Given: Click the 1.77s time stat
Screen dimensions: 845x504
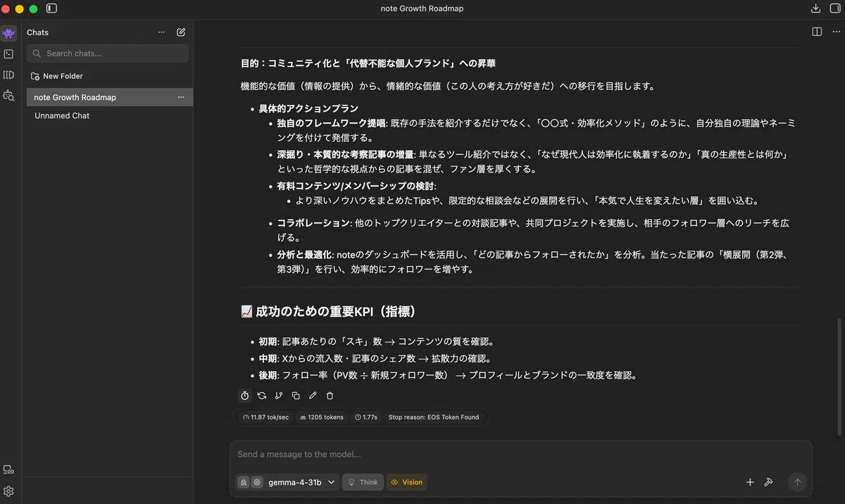Looking at the screenshot, I should (366, 417).
